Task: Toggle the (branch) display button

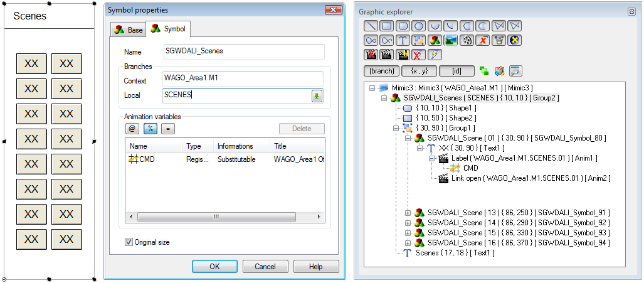Action: (x=382, y=71)
